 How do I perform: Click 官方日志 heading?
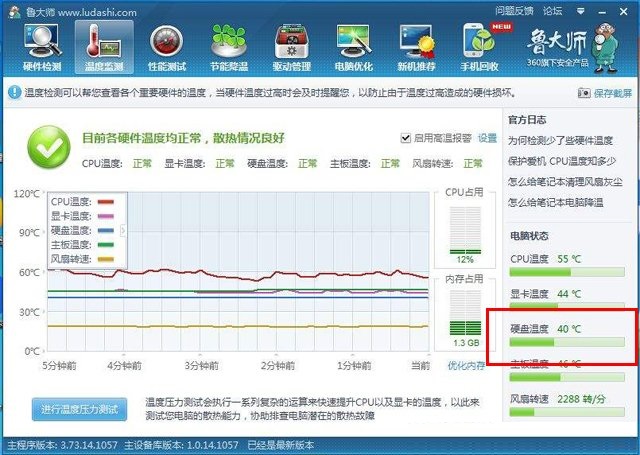[527, 120]
